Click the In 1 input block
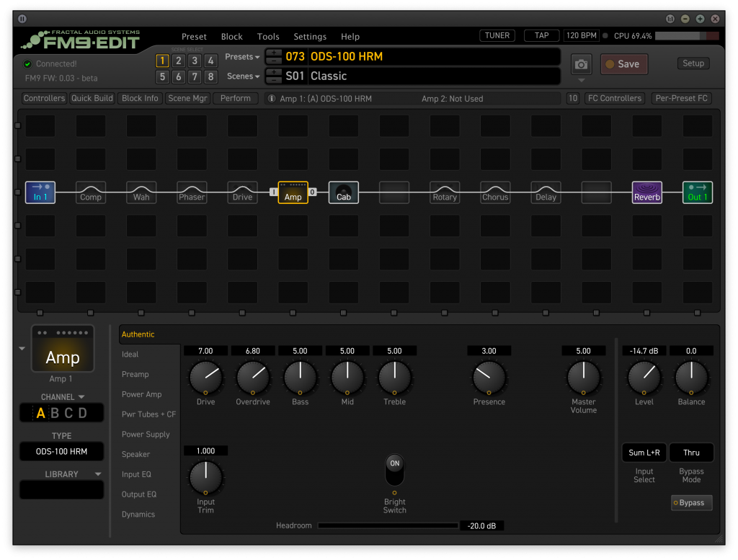This screenshot has height=560, width=738. coord(40,192)
